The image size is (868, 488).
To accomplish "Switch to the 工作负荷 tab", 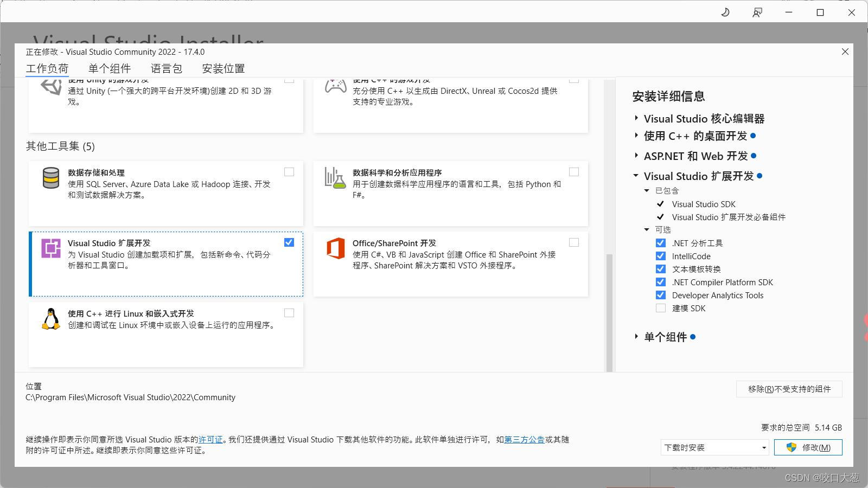I will tap(47, 68).
